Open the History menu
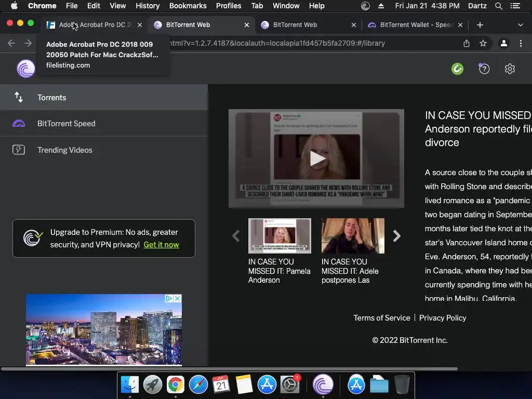532x399 pixels. click(148, 6)
